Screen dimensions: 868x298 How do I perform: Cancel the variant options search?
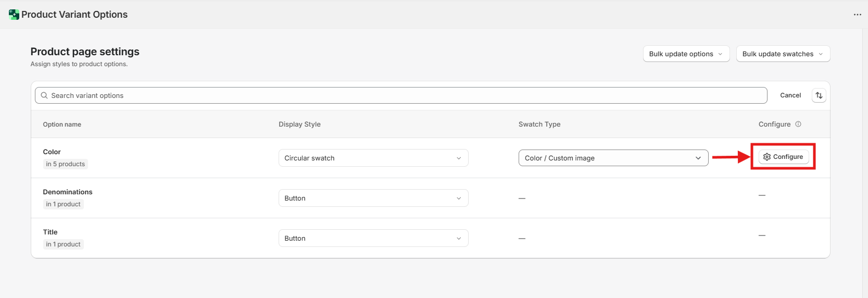(790, 95)
